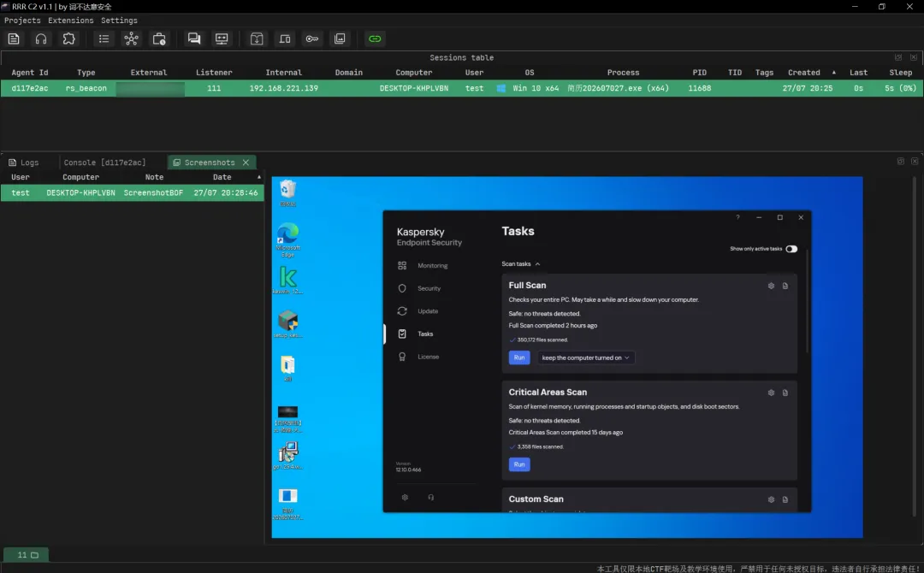Float the Sessions table panel icon
Screen dimensions: 924x573
pos(898,57)
